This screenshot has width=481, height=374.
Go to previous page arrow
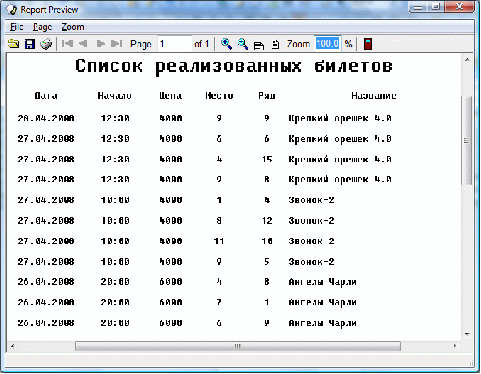pos(83,44)
